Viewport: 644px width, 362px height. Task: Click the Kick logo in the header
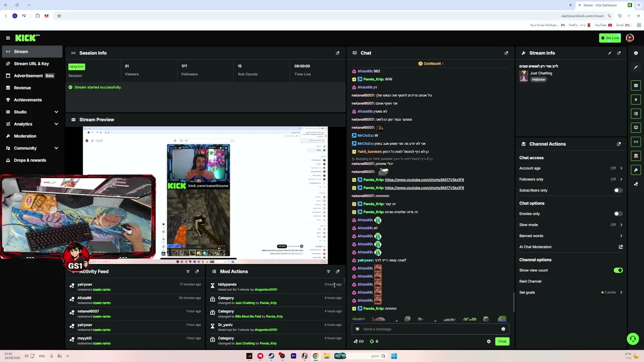pos(27,38)
